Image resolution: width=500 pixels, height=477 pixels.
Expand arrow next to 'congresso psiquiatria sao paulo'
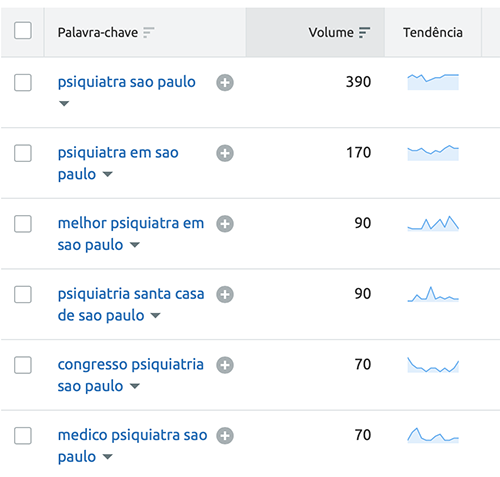(135, 386)
